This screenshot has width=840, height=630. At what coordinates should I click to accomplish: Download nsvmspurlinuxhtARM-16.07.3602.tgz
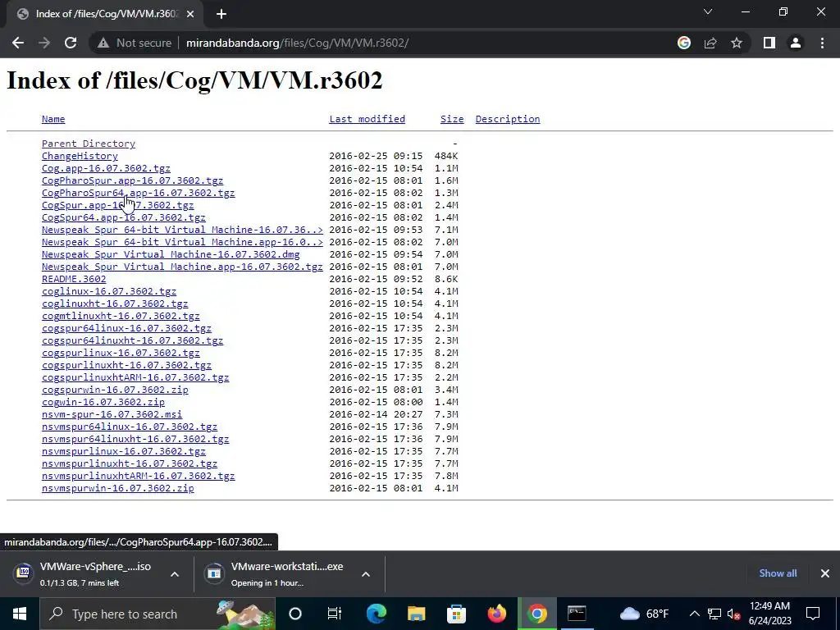pyautogui.click(x=138, y=477)
